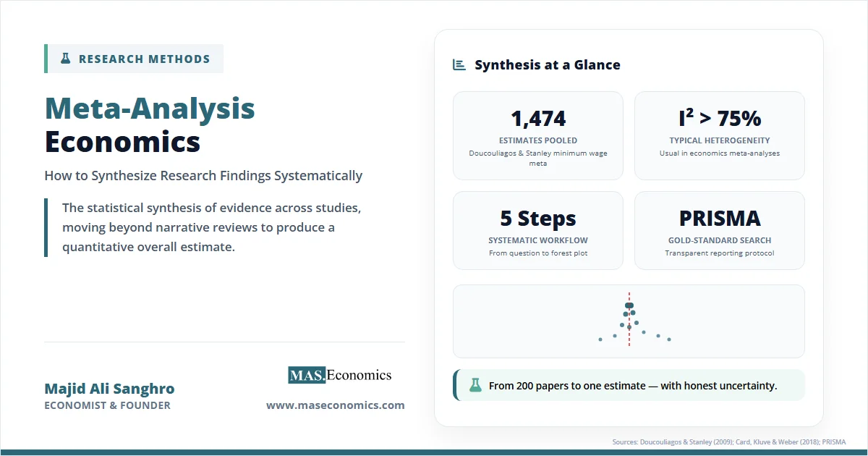Click the GOLD-STANDARD SEARCH label
This screenshot has height=456, width=868.
720,240
